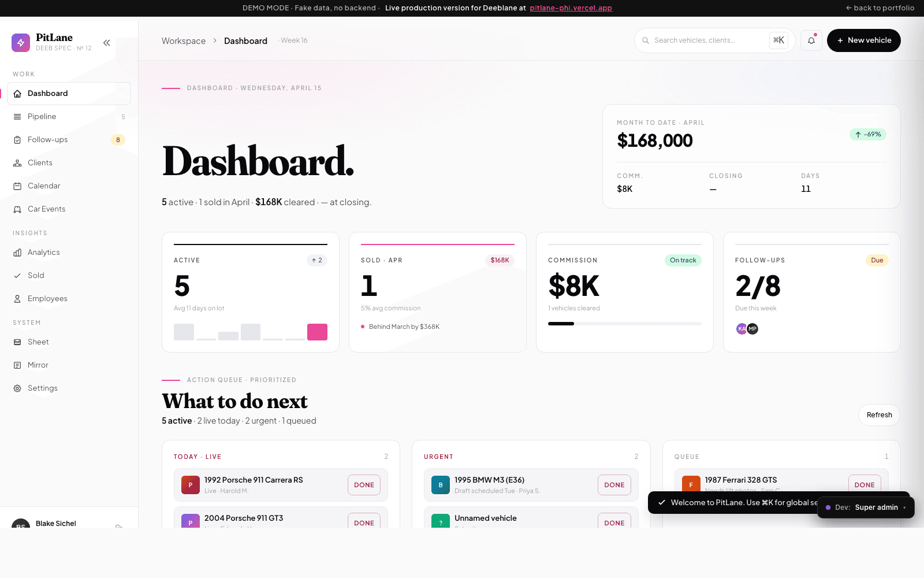Mark 1992 Porsche 911 Carrera RS as done
The height and width of the screenshot is (578, 924).
coord(364,485)
